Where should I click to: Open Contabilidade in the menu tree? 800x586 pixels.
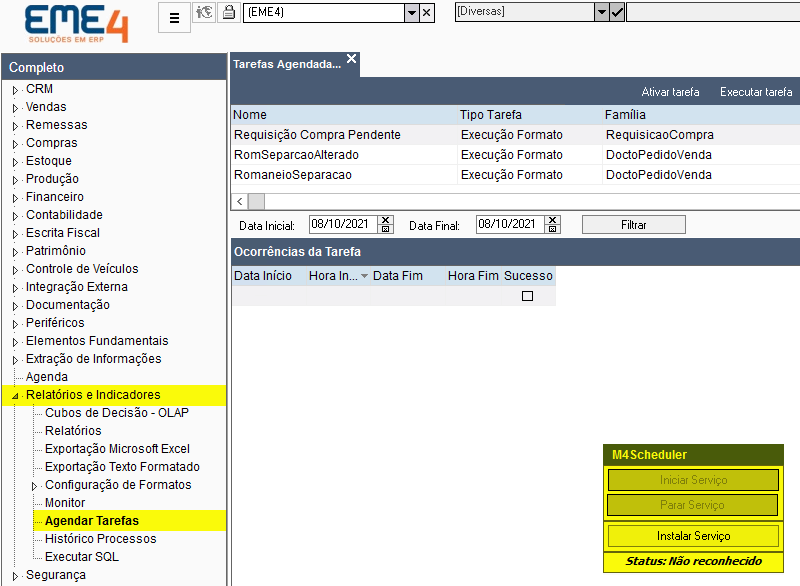point(64,215)
